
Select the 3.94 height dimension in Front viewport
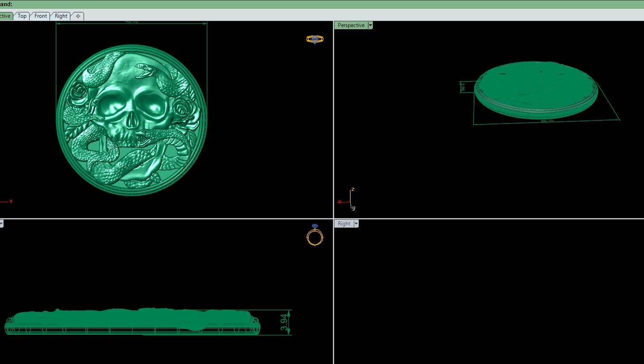[x=284, y=322]
